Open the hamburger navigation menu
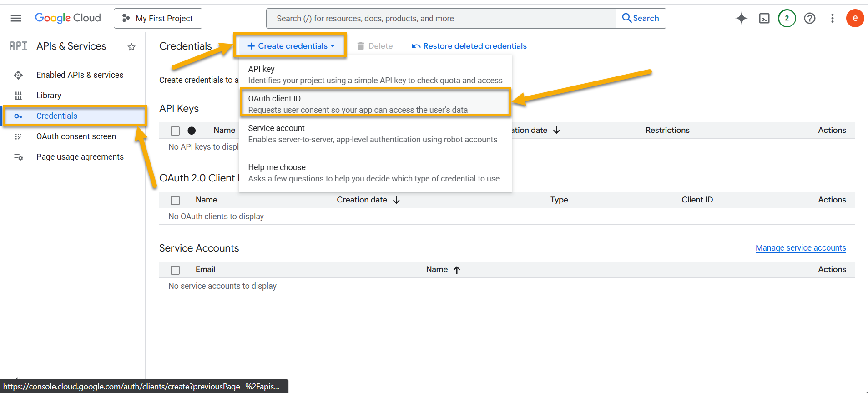This screenshot has width=868, height=393. [x=16, y=18]
